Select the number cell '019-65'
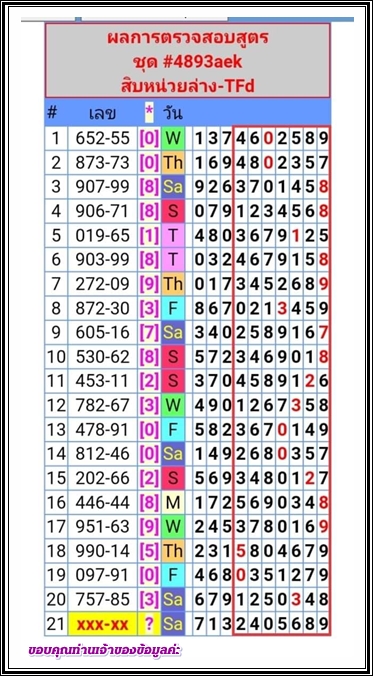373x676 pixels. coord(102,235)
